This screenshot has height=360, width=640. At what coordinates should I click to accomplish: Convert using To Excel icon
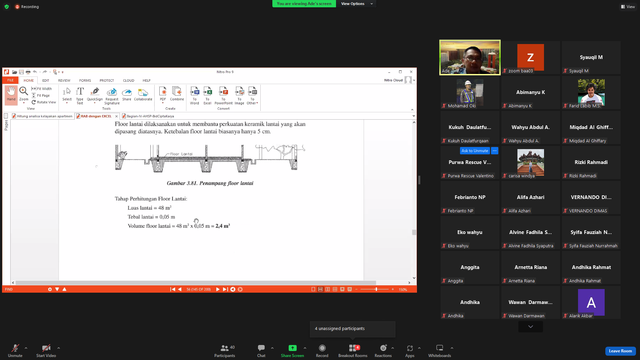point(207,96)
